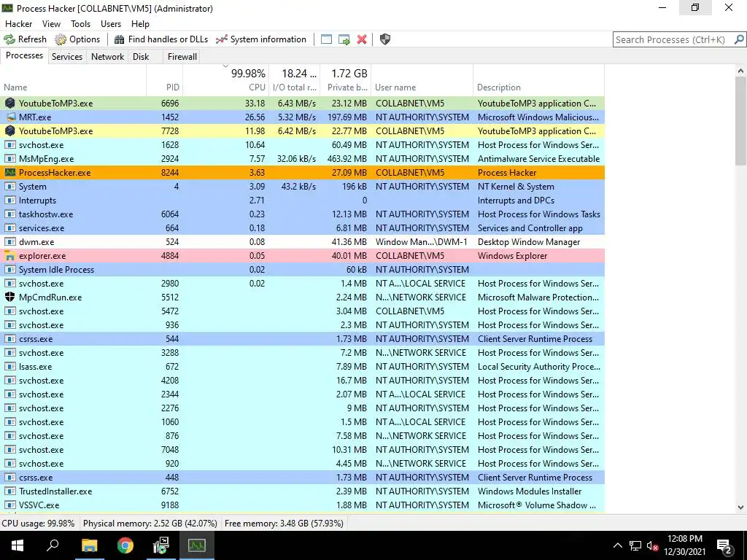
Task: Click Physical memory status bar entry
Action: click(150, 524)
